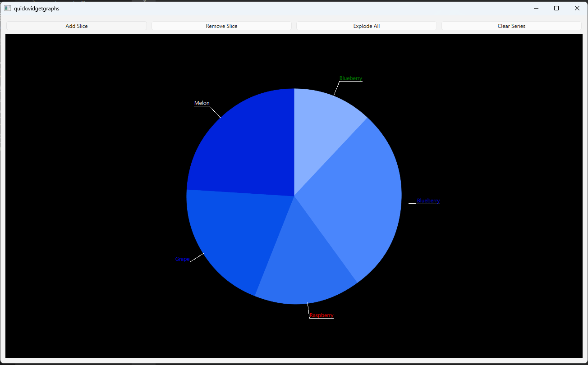Click the blue Blueberry label on the right

(x=428, y=201)
